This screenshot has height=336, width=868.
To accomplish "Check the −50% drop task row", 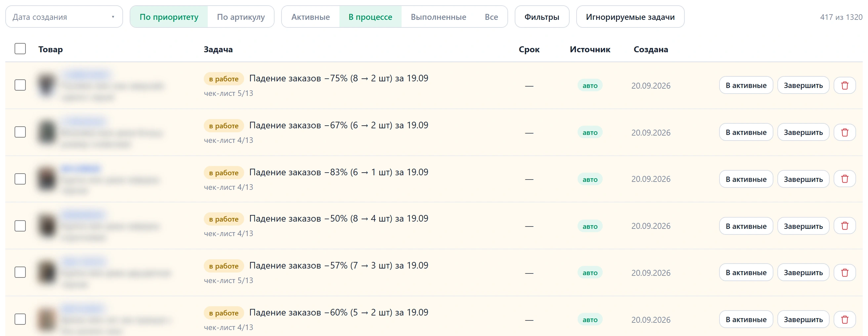I will click(x=20, y=226).
